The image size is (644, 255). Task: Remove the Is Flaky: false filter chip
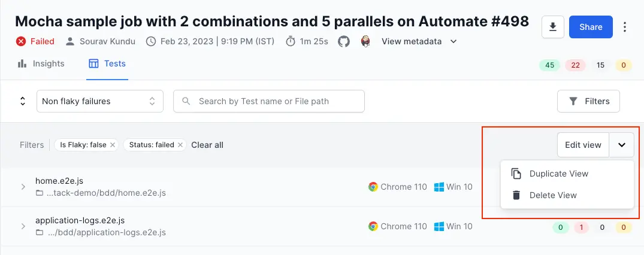pos(113,145)
